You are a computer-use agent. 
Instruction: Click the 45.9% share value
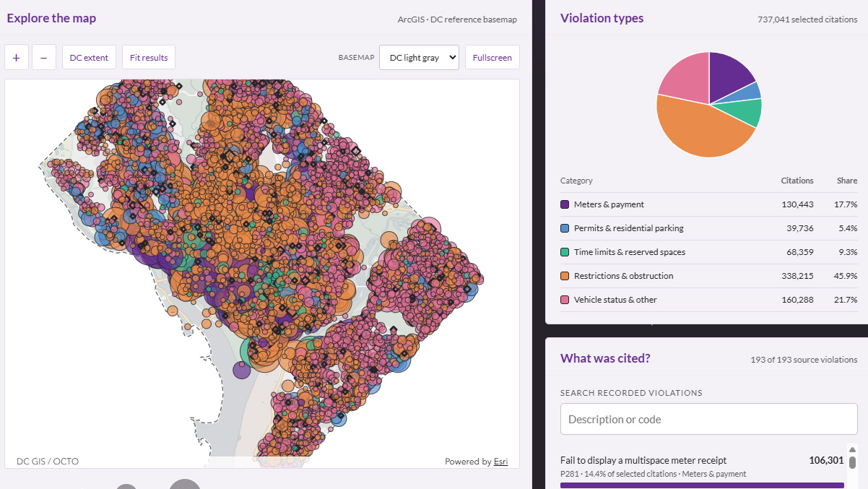point(846,276)
